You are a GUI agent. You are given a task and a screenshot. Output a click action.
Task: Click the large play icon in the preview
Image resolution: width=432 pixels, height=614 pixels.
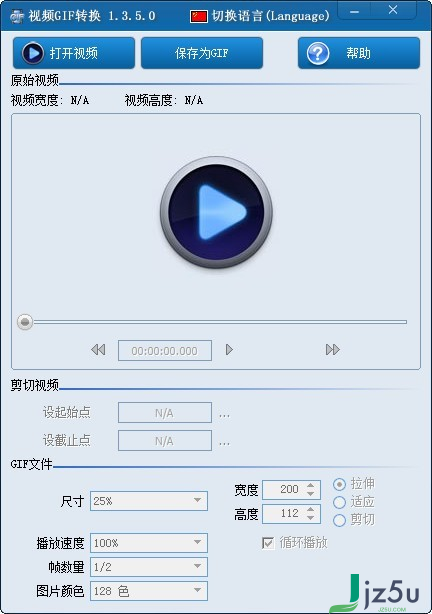[x=216, y=212]
